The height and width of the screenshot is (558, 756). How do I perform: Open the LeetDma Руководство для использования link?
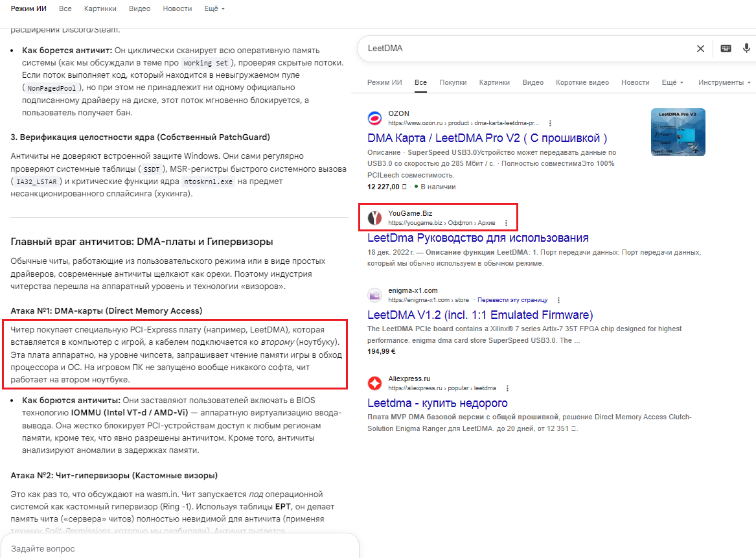pyautogui.click(x=478, y=238)
